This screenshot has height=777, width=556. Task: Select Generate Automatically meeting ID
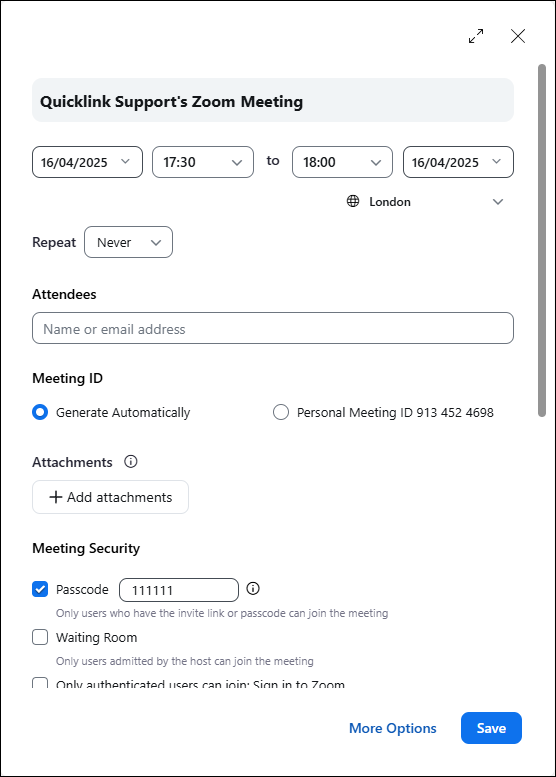click(40, 412)
